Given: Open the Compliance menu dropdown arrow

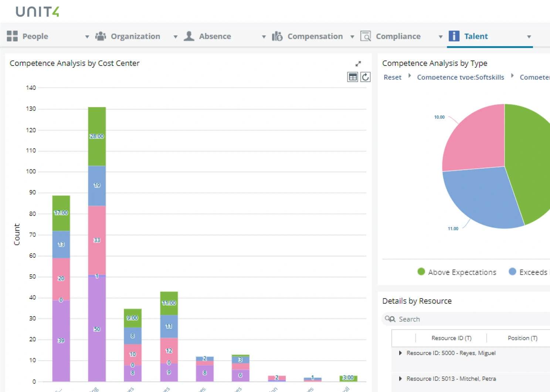Looking at the screenshot, I should click(441, 37).
